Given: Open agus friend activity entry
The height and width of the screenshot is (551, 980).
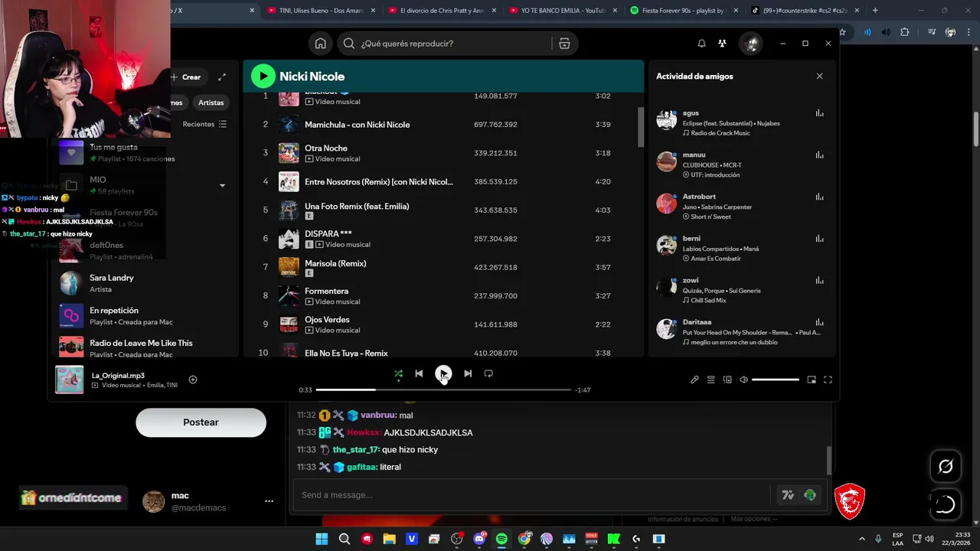Looking at the screenshot, I should 740,122.
